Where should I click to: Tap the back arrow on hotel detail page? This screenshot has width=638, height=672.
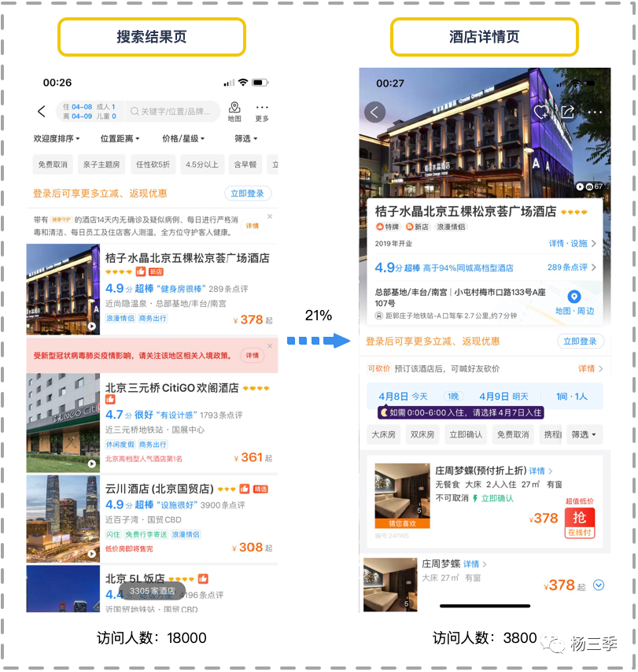374,113
